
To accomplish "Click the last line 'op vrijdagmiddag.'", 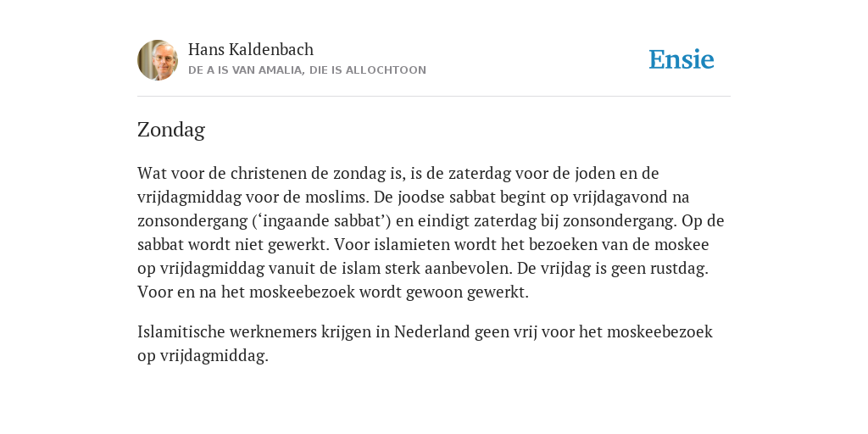I will point(203,356).
